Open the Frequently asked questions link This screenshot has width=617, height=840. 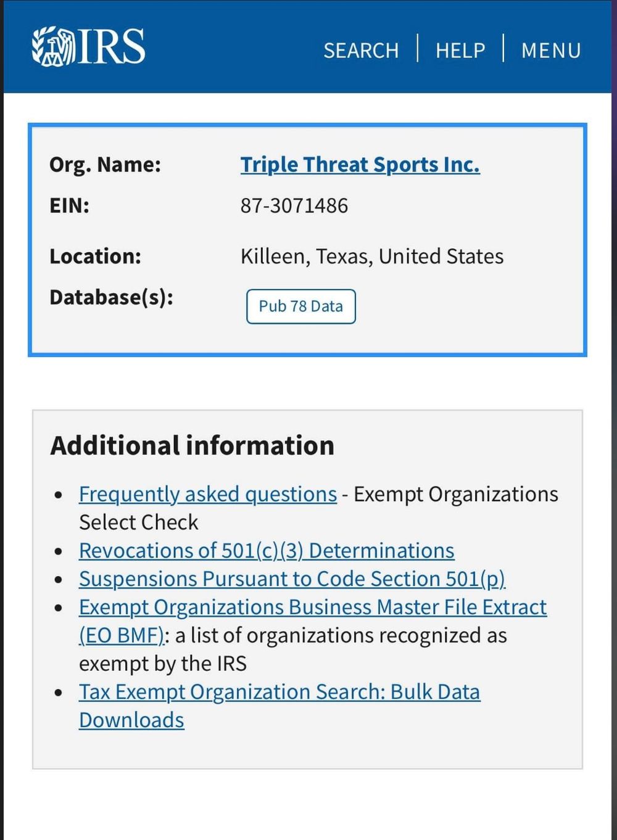coord(207,494)
